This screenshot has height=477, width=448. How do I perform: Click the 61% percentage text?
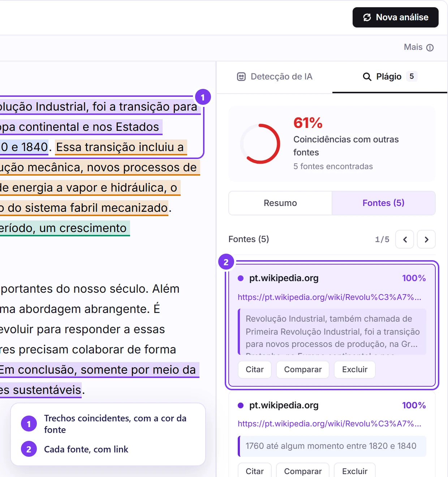pyautogui.click(x=308, y=123)
